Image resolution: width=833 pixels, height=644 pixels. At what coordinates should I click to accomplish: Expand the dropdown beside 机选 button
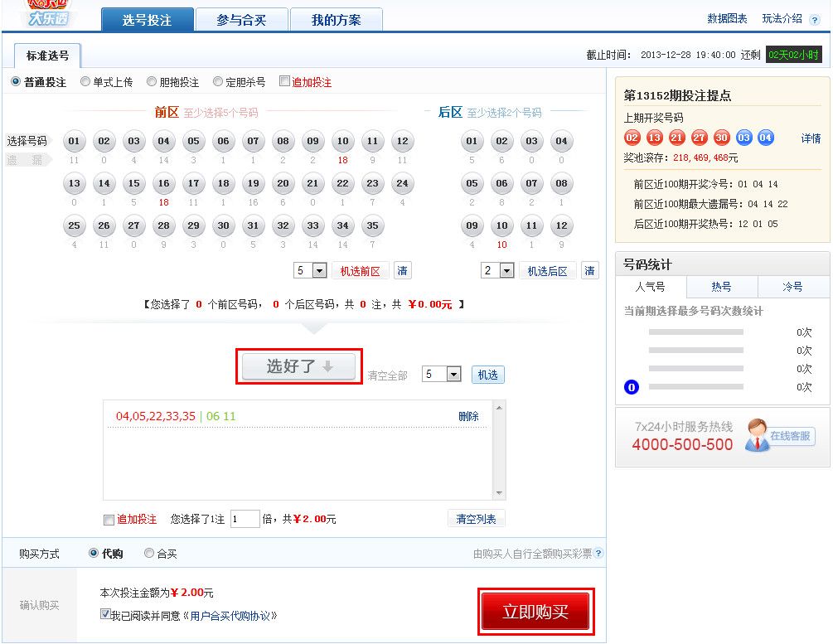pyautogui.click(x=453, y=375)
